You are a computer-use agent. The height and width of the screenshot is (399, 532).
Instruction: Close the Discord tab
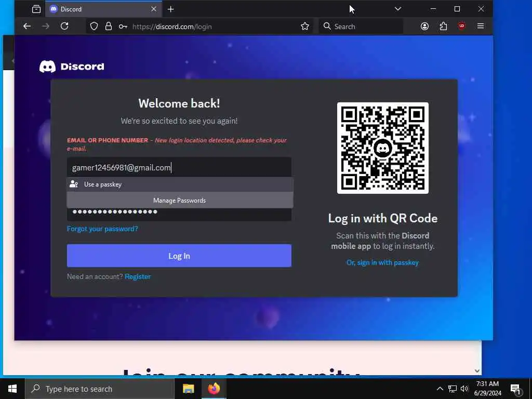(154, 9)
